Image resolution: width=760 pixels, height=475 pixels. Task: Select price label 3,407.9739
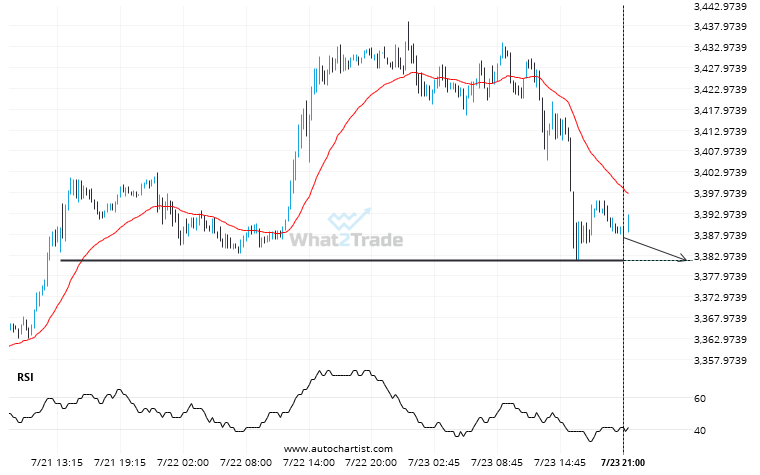(x=720, y=152)
